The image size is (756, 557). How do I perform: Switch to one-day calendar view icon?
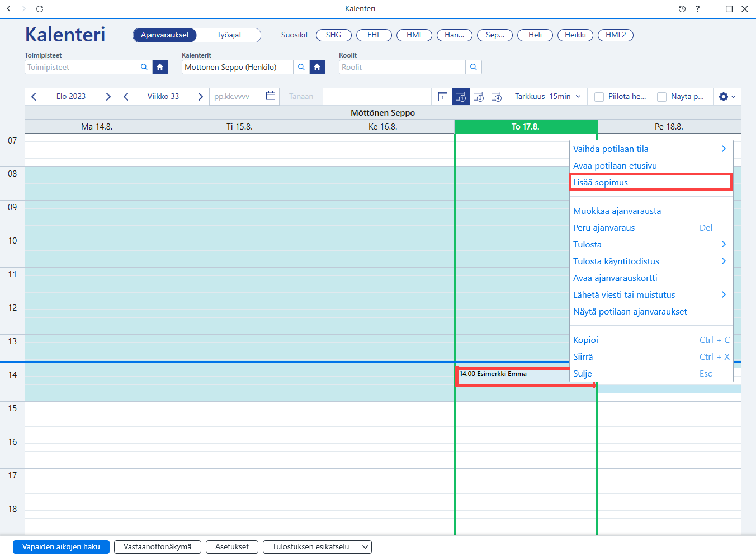point(442,97)
